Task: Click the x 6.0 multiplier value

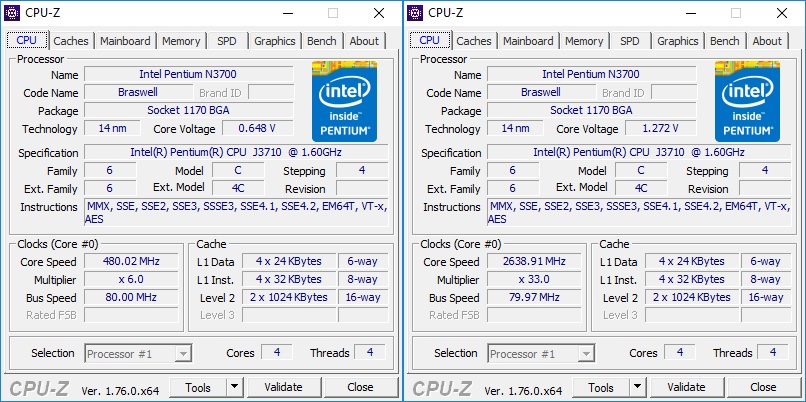Action: tap(132, 279)
